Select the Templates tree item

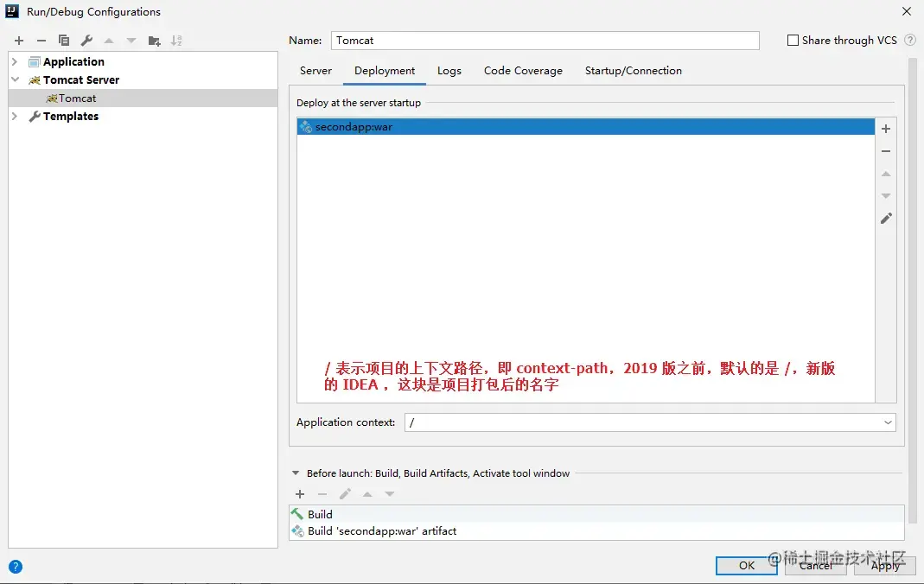[x=71, y=116]
